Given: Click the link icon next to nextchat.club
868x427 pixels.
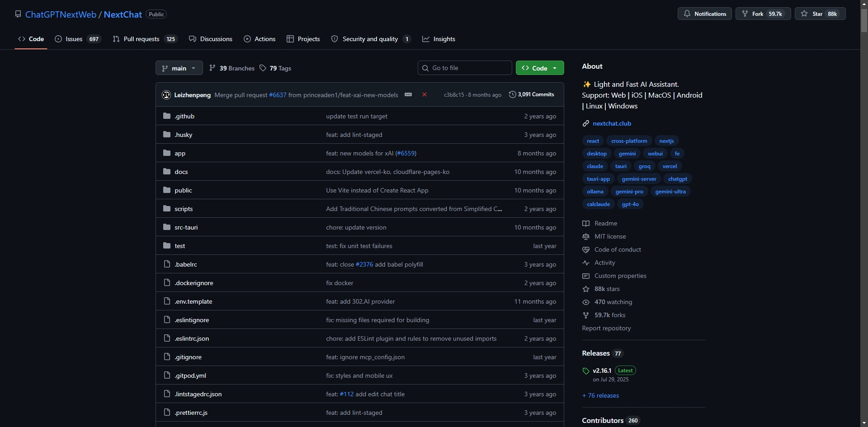Looking at the screenshot, I should (x=586, y=123).
